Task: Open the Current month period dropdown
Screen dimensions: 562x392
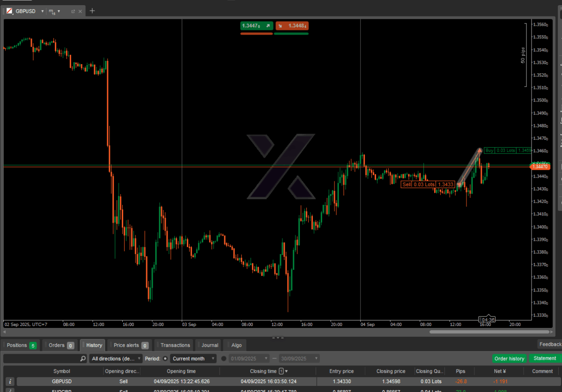Action: 193,359
